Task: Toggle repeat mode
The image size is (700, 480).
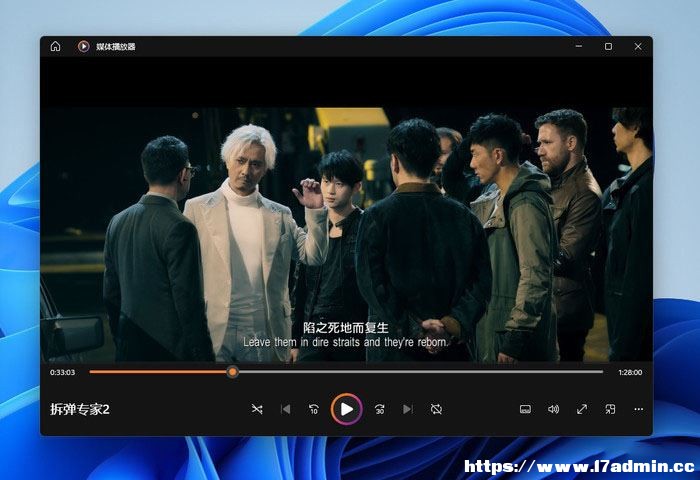Action: pyautogui.click(x=436, y=409)
